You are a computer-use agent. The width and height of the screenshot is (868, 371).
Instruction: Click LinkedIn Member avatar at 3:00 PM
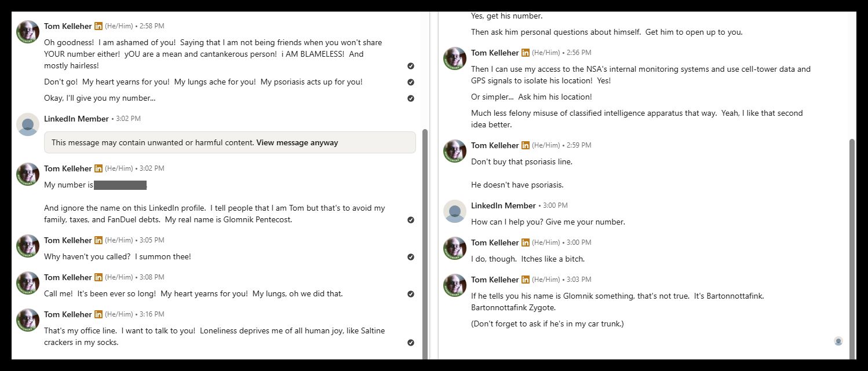455,211
